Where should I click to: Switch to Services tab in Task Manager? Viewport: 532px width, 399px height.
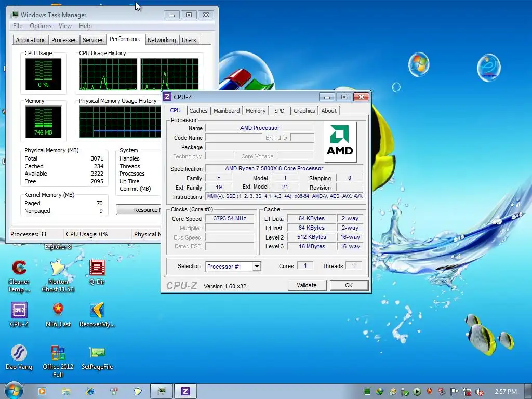(x=93, y=40)
